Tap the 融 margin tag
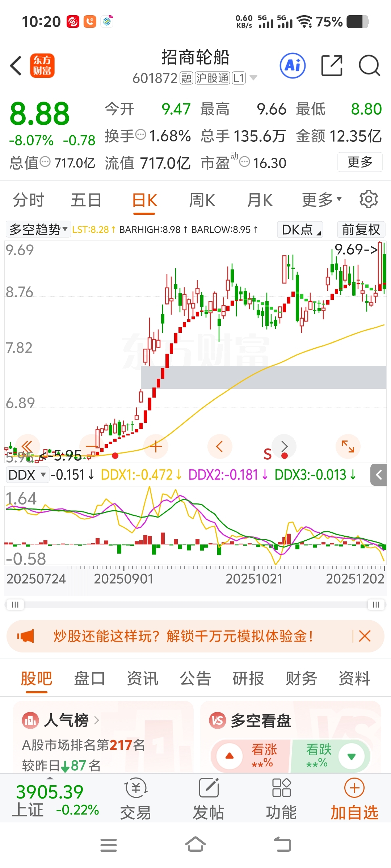 coord(186,78)
